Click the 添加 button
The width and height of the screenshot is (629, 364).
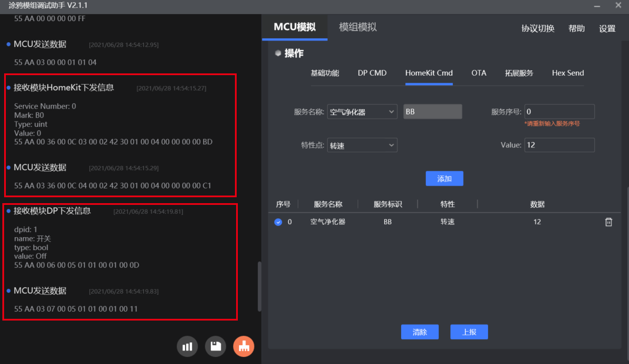point(445,178)
